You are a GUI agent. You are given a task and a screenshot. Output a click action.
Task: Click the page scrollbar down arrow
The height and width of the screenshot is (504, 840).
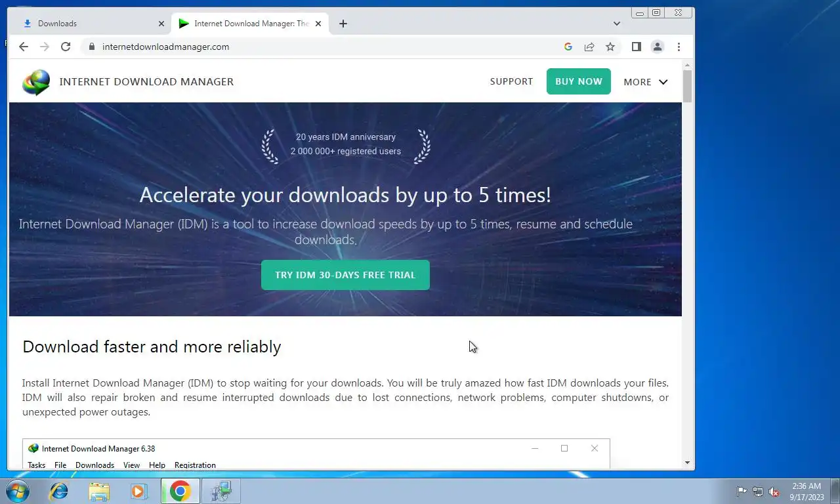pos(688,463)
